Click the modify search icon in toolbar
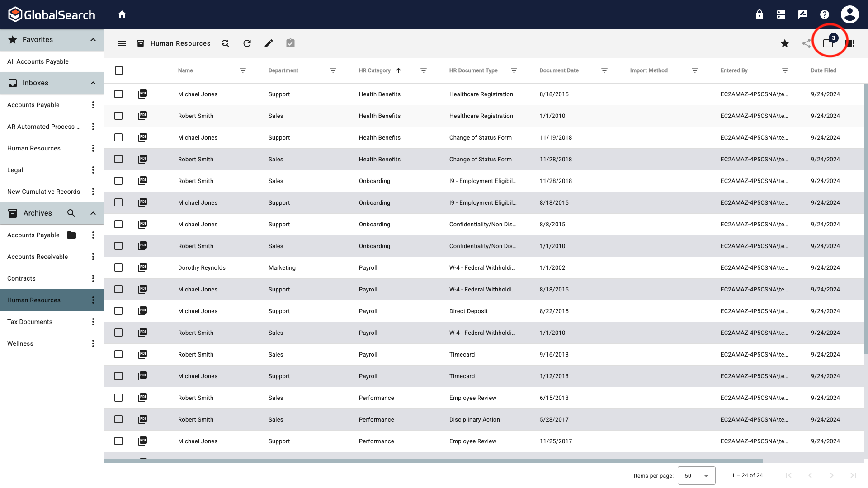Screen dimensions: 868x488 (x=225, y=43)
